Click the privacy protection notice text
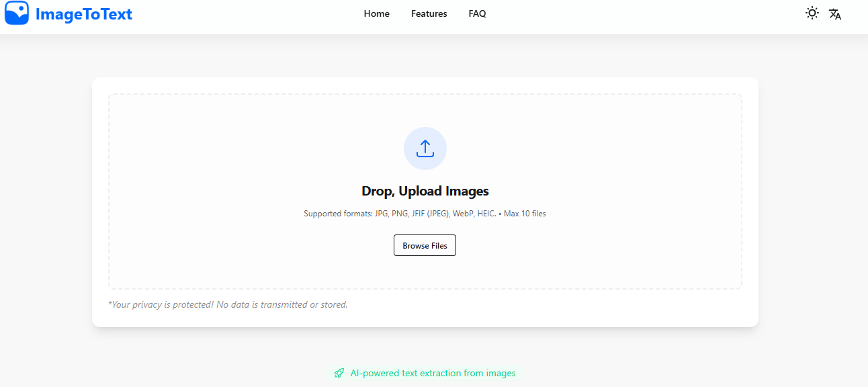The width and height of the screenshot is (868, 387). [228, 304]
